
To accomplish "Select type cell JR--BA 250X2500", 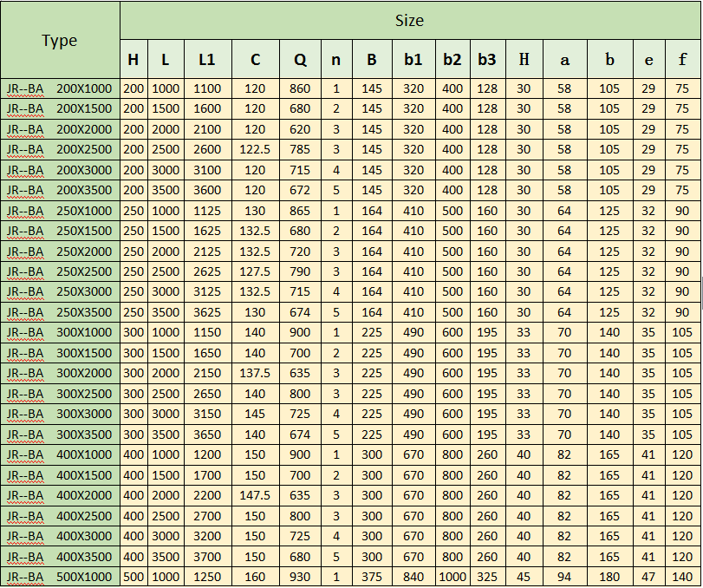I will pyautogui.click(x=60, y=271).
